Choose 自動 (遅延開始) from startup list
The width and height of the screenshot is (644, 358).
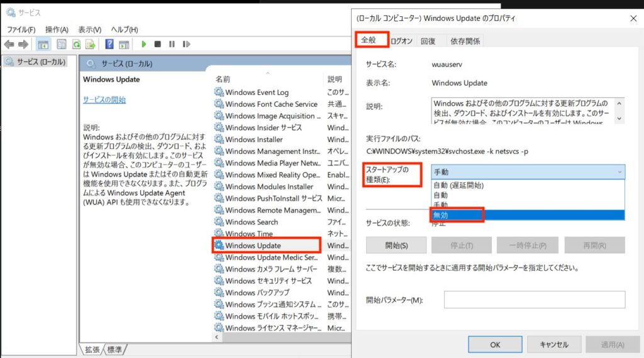(528, 185)
